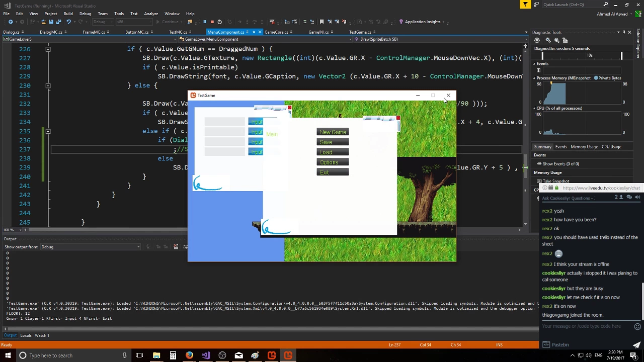Close the Diagnostic Tools panel

(x=629, y=32)
